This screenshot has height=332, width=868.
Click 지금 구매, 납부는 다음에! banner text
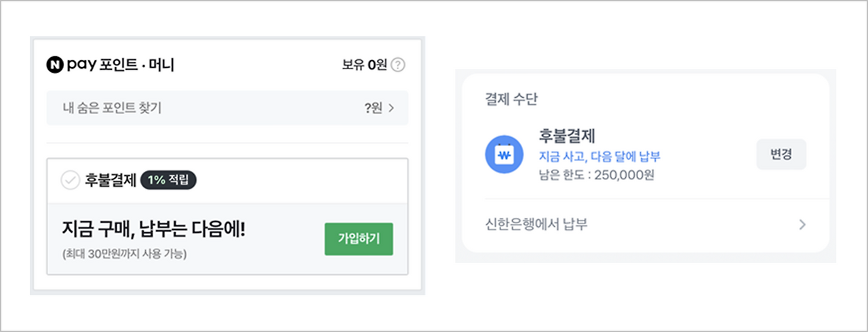(153, 232)
